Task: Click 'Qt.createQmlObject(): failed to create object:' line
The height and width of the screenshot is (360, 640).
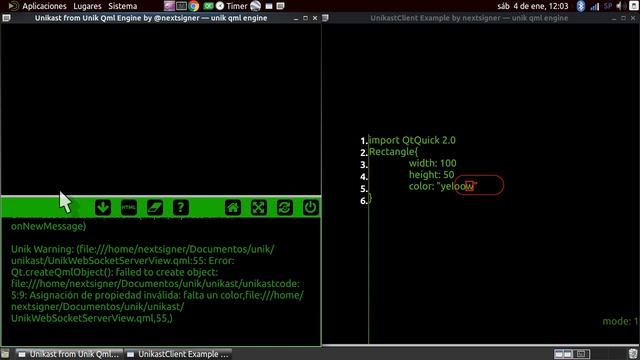Action: click(115, 272)
